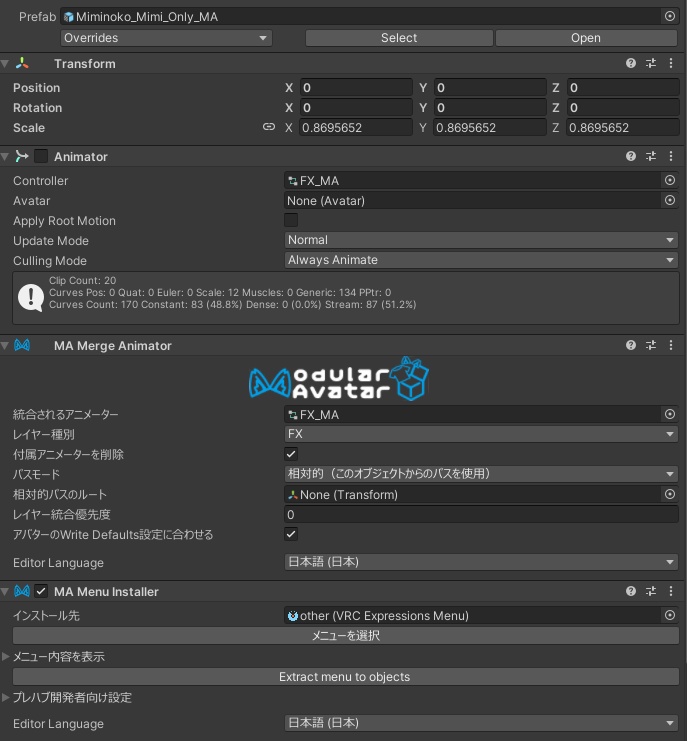
Task: Click the Animator component icon
Action: point(22,156)
